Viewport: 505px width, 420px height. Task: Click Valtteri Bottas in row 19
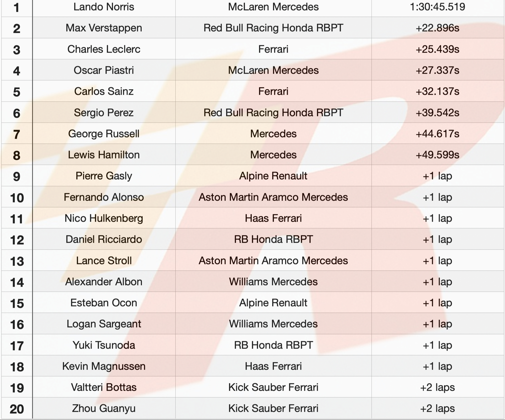(104, 387)
